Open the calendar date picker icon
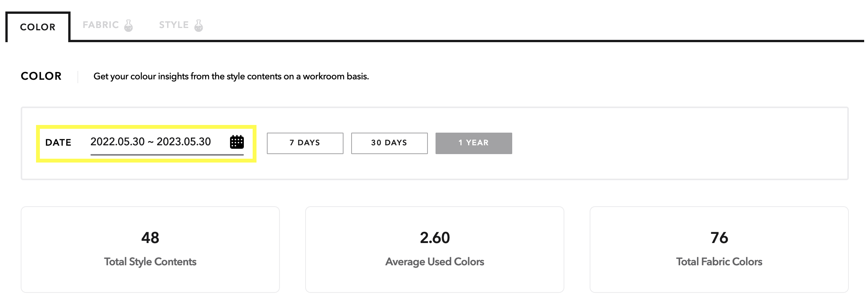 point(237,142)
